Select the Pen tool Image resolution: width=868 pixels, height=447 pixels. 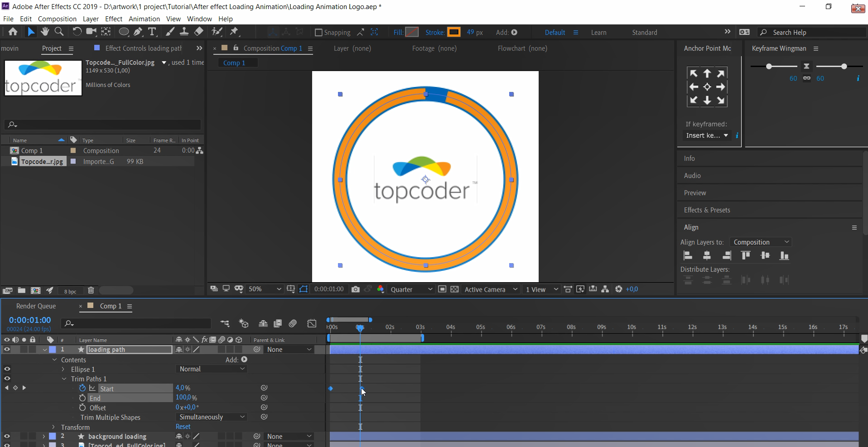[x=138, y=31]
